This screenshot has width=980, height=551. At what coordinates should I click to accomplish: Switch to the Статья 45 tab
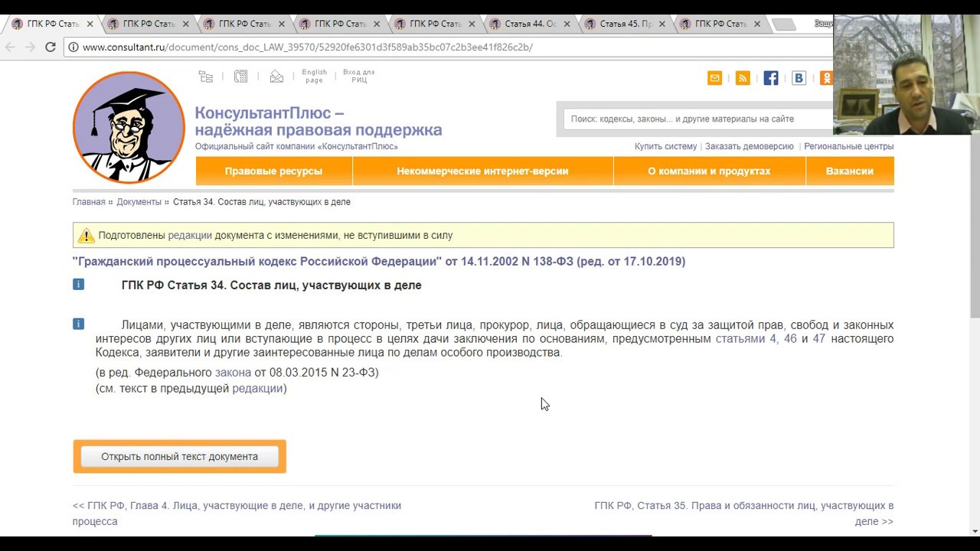(x=626, y=24)
